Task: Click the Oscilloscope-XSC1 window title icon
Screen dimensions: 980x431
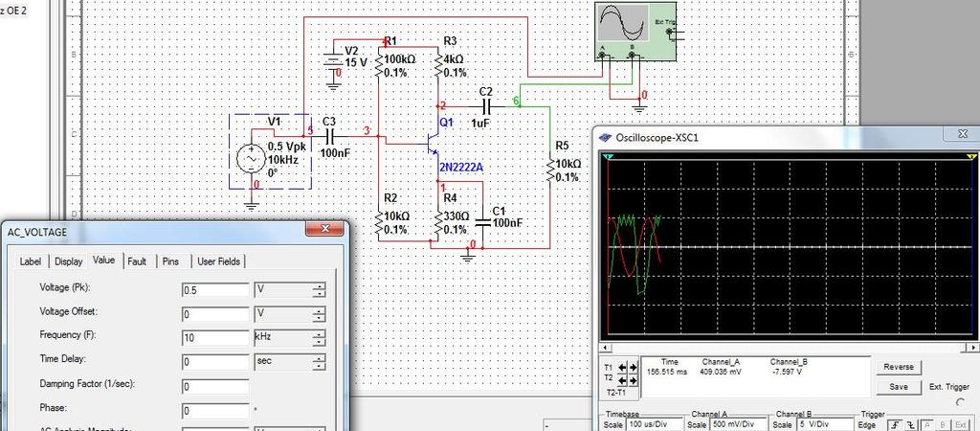Action: coord(604,137)
